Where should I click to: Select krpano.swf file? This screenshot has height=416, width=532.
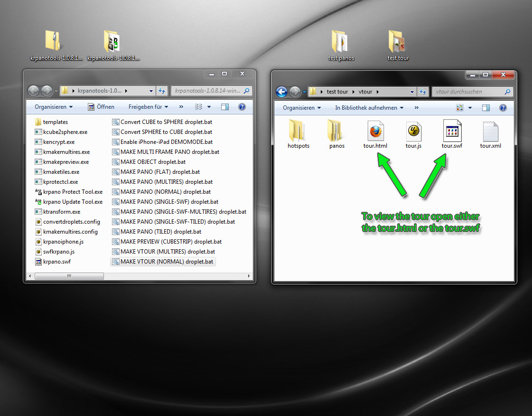[x=53, y=262]
